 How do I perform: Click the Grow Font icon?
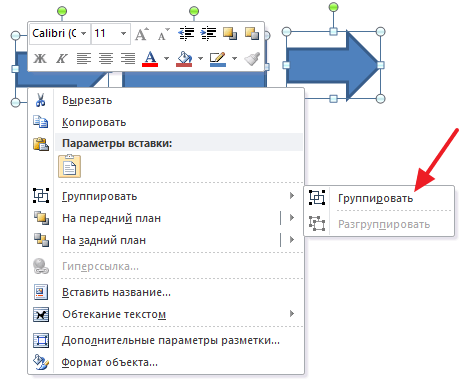[x=142, y=34]
